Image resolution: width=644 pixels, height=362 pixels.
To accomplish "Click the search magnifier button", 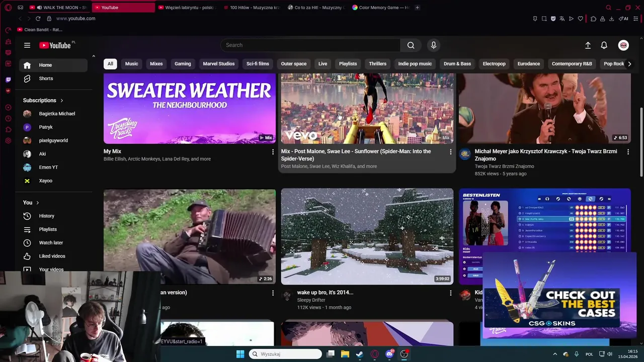I will tap(411, 45).
